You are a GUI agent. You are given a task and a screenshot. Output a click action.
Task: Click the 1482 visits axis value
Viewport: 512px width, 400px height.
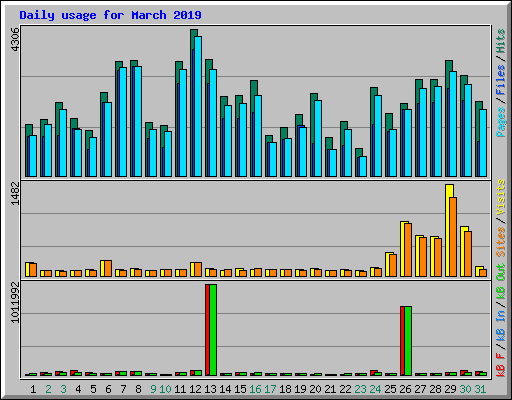15,193
